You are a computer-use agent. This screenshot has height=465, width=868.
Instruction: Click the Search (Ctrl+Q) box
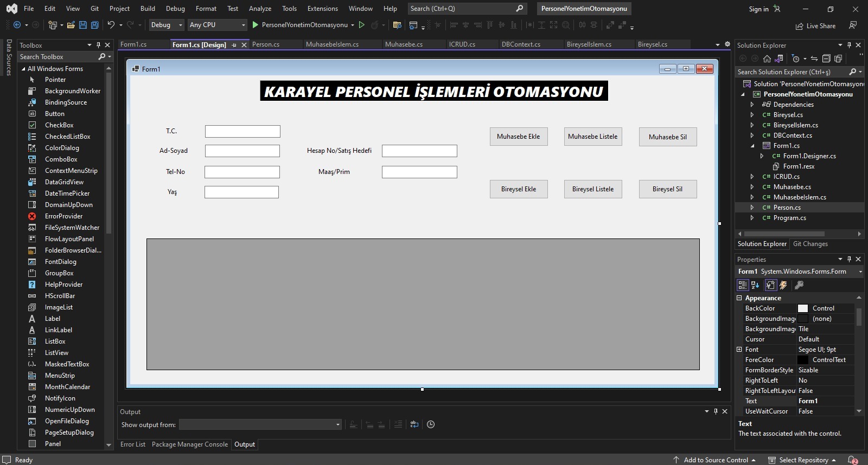click(x=467, y=9)
